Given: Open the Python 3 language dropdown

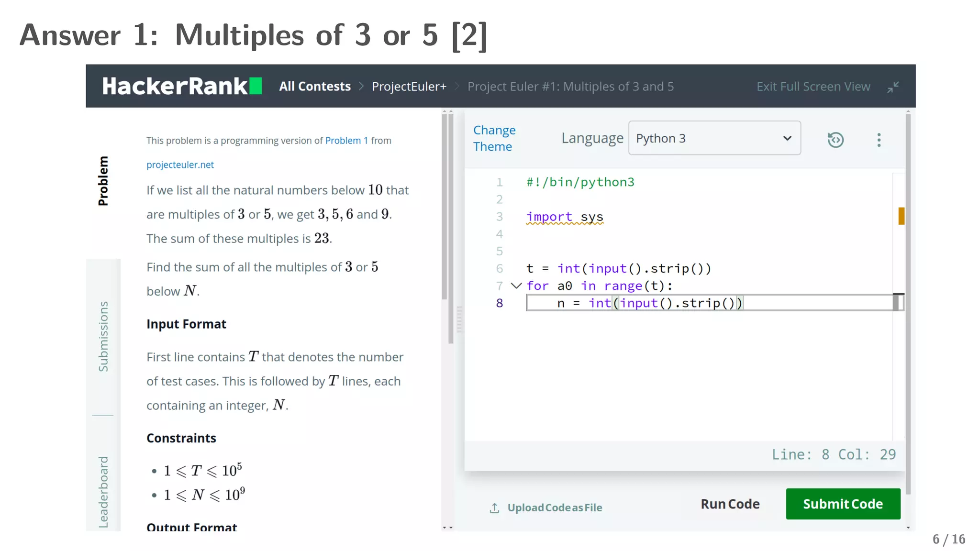Looking at the screenshot, I should (714, 138).
